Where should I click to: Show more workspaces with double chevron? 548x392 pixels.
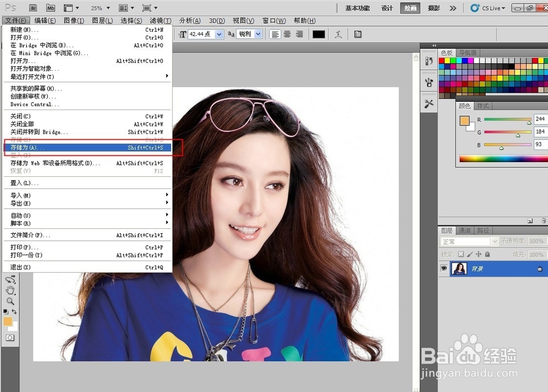pos(453,8)
